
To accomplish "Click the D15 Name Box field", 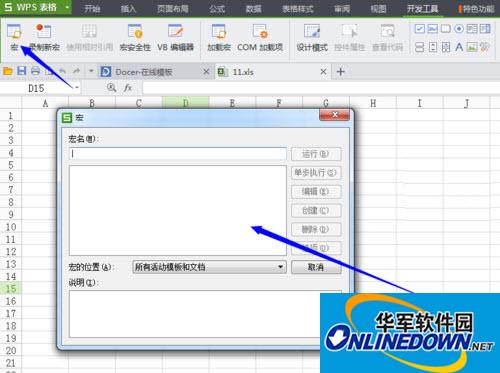I will (x=36, y=88).
